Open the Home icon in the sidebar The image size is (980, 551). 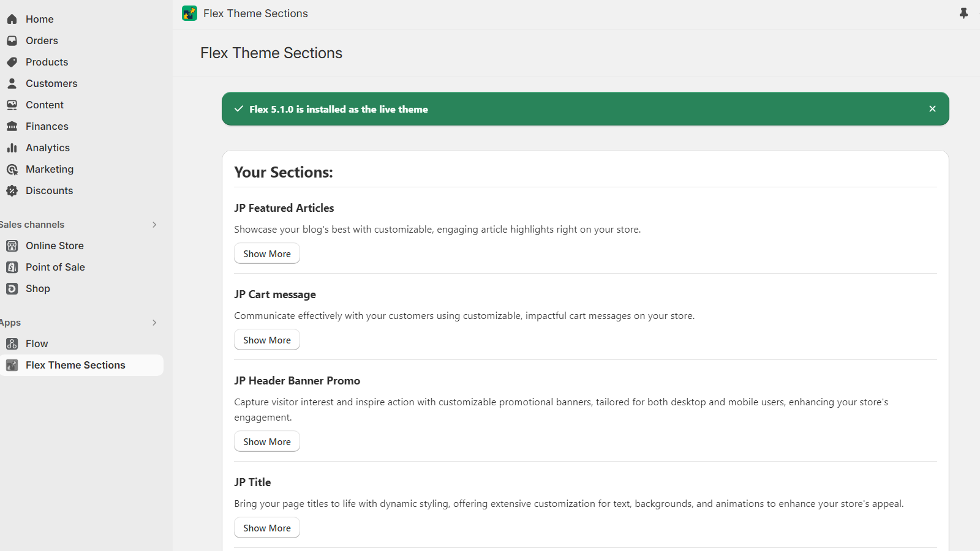pos(12,19)
